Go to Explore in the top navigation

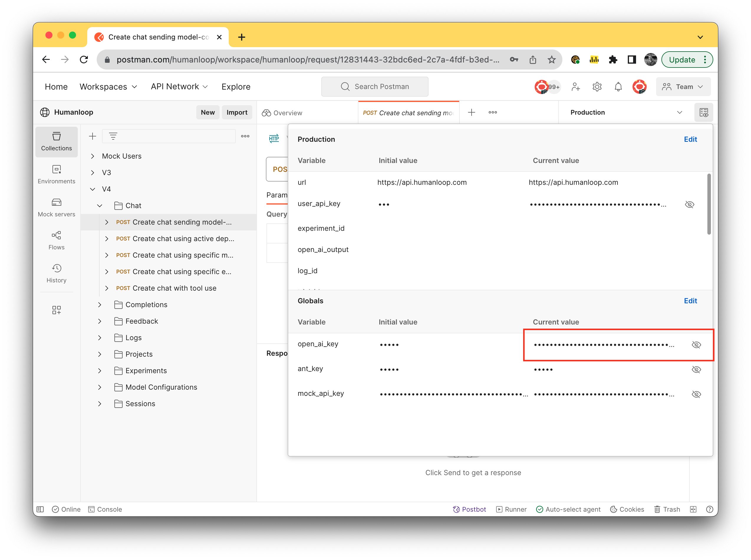tap(235, 86)
